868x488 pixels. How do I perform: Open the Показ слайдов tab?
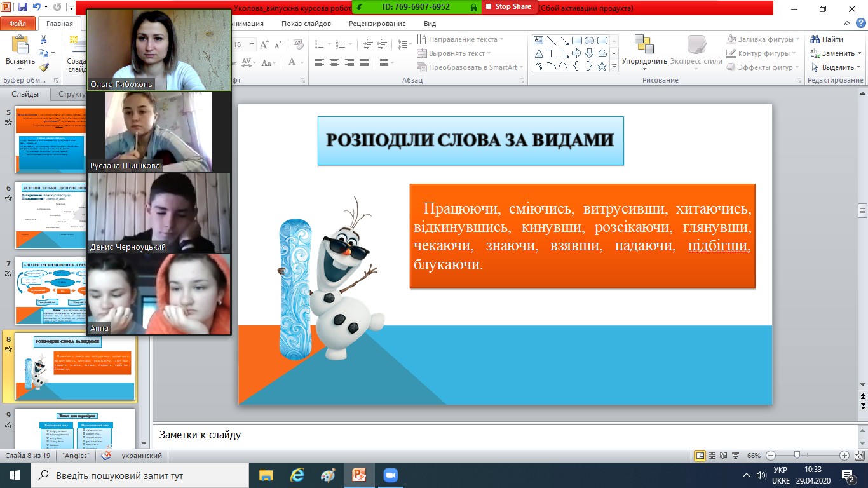click(306, 24)
